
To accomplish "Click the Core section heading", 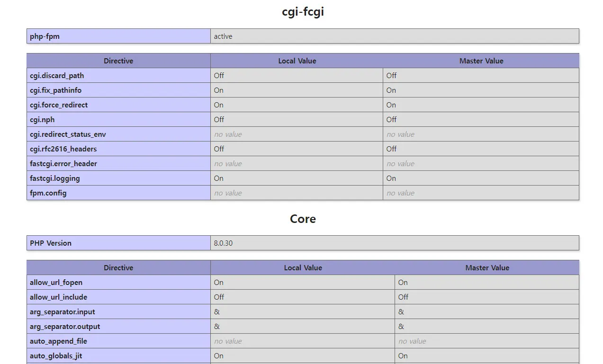I will pos(303,219).
